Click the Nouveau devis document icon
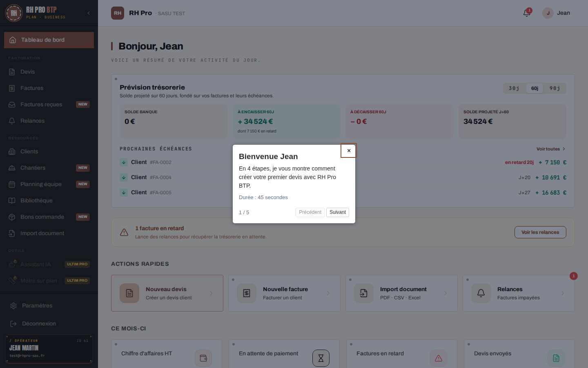588x368 pixels. tap(129, 293)
